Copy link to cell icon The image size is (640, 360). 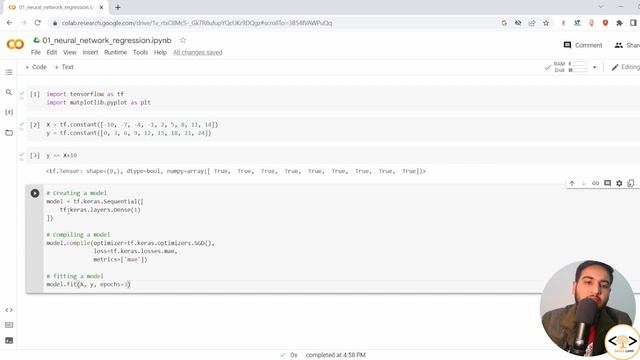click(x=596, y=183)
